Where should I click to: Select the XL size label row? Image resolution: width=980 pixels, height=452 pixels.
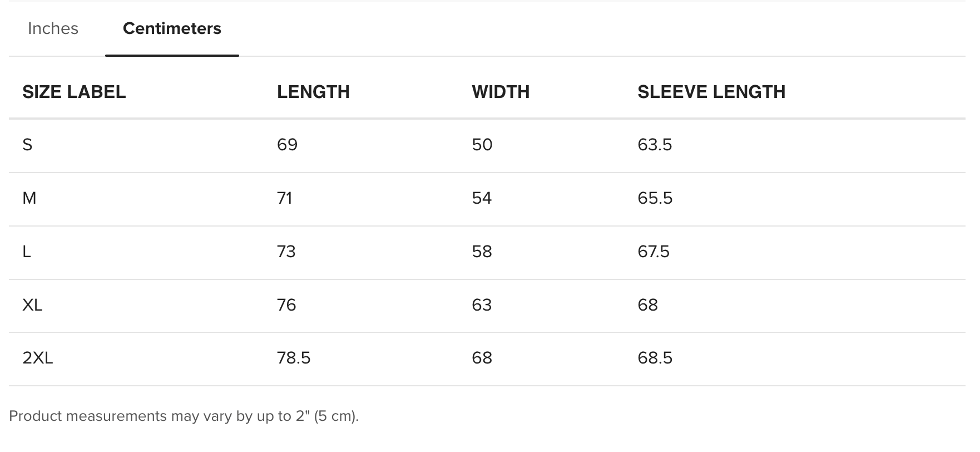tap(32, 305)
